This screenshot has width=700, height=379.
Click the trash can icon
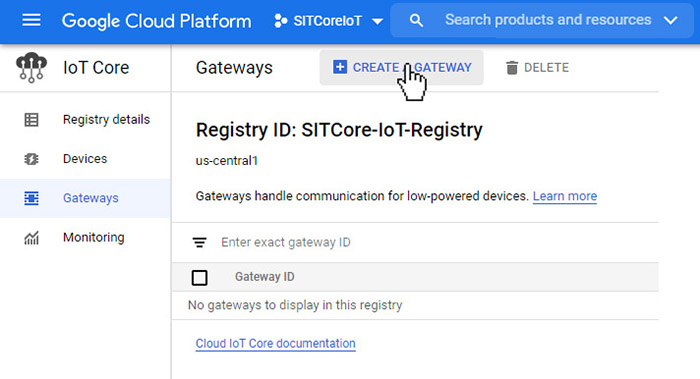pyautogui.click(x=512, y=68)
